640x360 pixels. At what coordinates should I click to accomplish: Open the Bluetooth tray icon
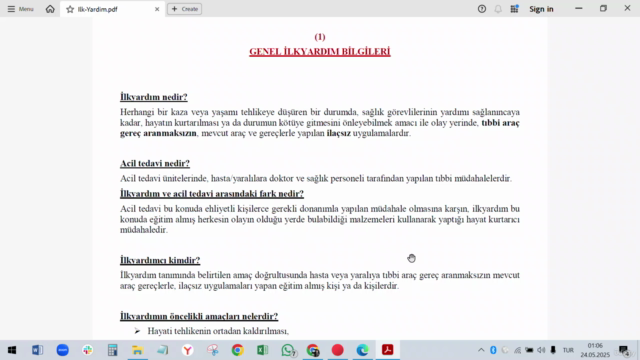click(x=493, y=350)
